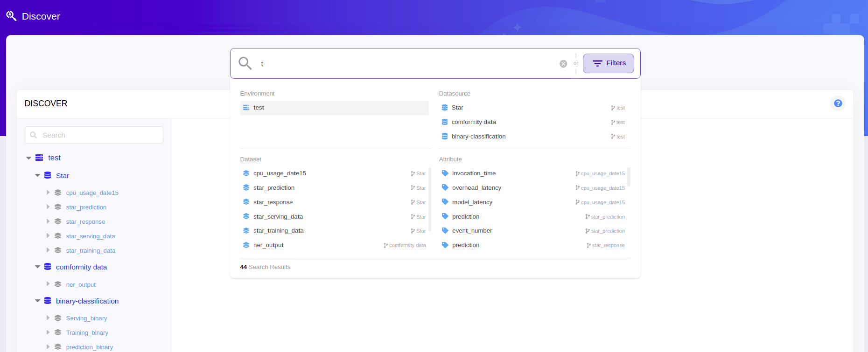
Task: Click the layers icon next to sidebar 'Serving_binary'
Action: [58, 318]
